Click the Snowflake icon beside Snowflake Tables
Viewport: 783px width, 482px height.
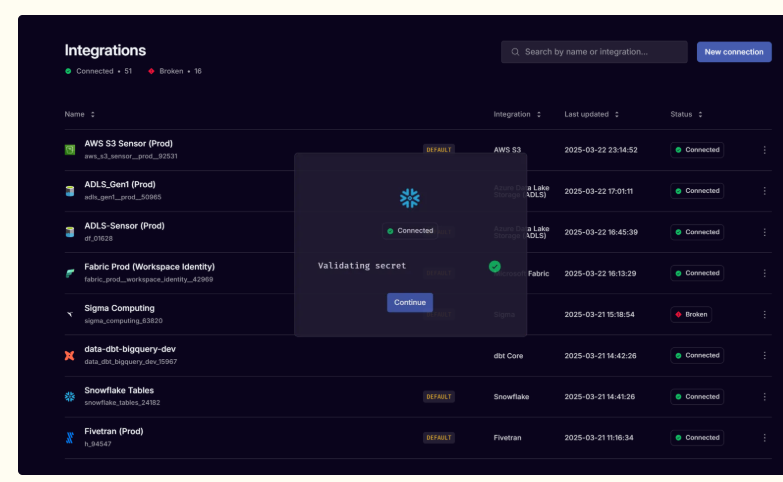70,397
